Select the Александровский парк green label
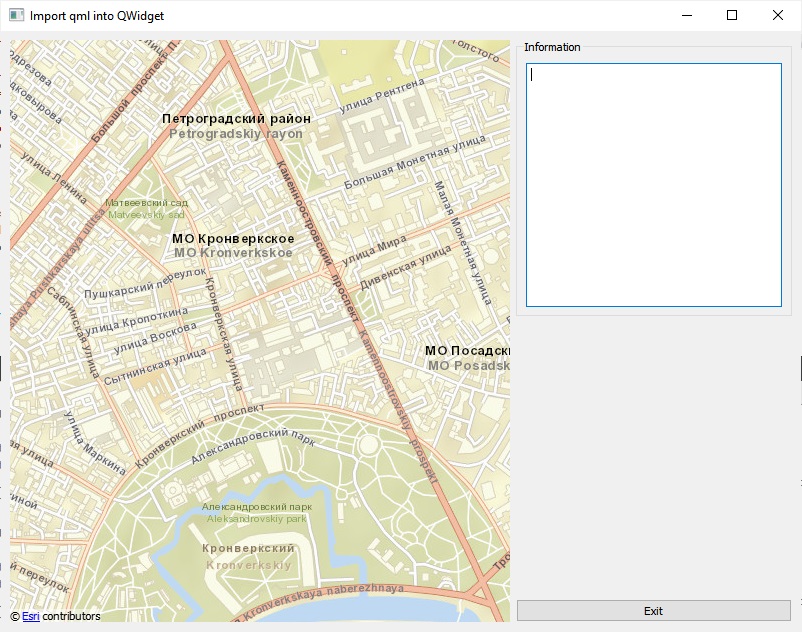802x632 pixels. [256, 507]
